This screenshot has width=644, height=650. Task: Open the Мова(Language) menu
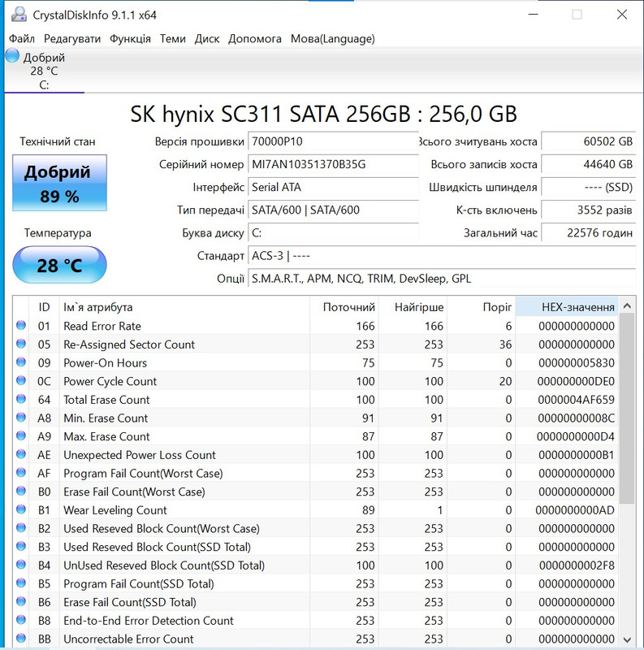point(333,38)
